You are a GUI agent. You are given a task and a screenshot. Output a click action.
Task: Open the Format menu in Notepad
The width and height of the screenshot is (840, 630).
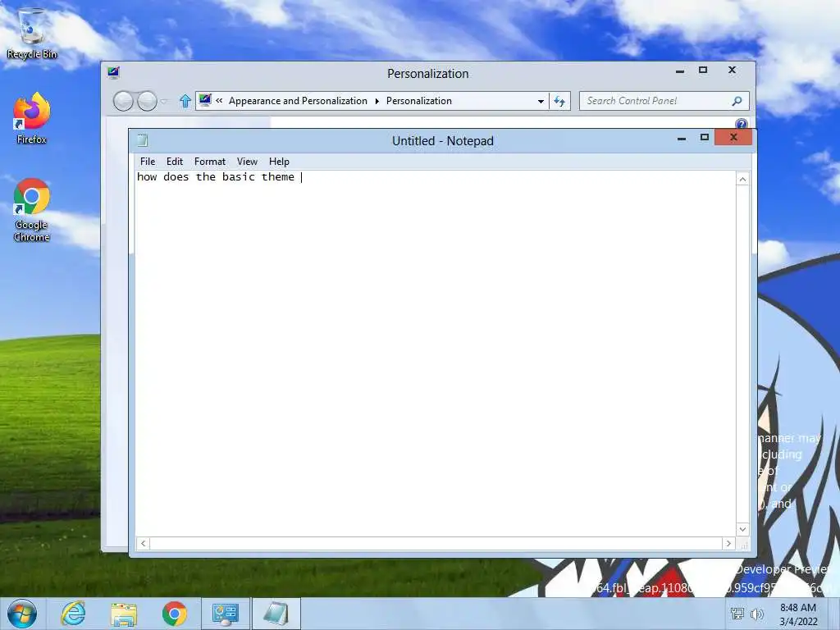tap(210, 162)
